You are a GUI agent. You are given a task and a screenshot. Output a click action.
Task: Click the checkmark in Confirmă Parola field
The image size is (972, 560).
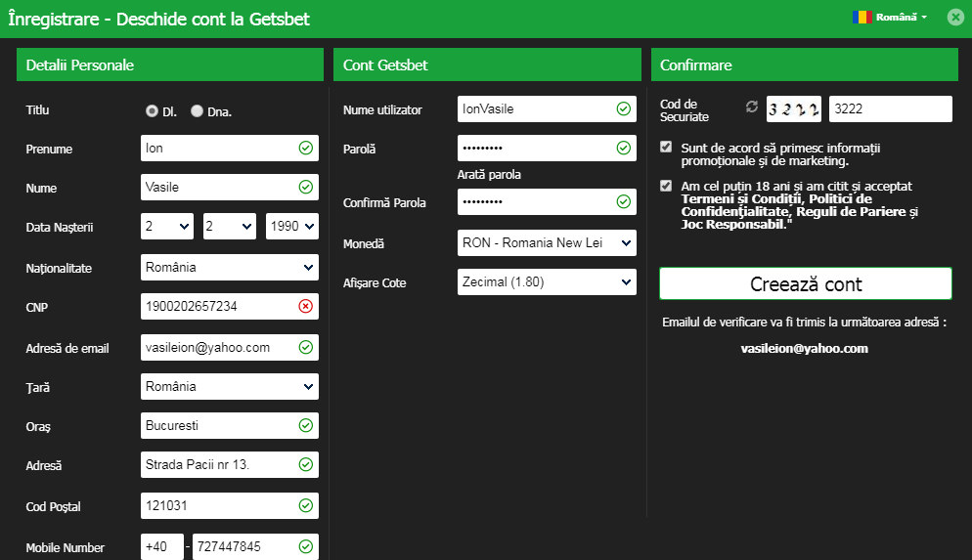point(624,202)
